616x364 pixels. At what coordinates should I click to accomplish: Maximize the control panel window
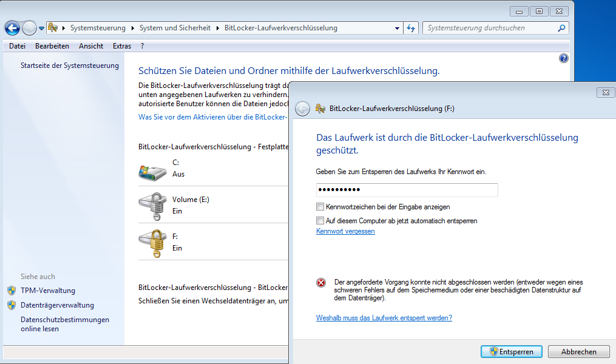539,12
